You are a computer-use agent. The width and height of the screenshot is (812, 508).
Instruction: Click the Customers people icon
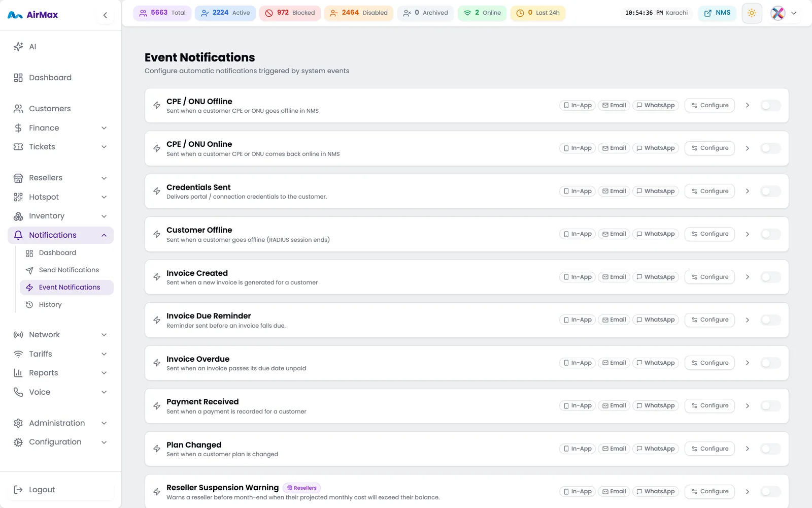[x=18, y=109]
